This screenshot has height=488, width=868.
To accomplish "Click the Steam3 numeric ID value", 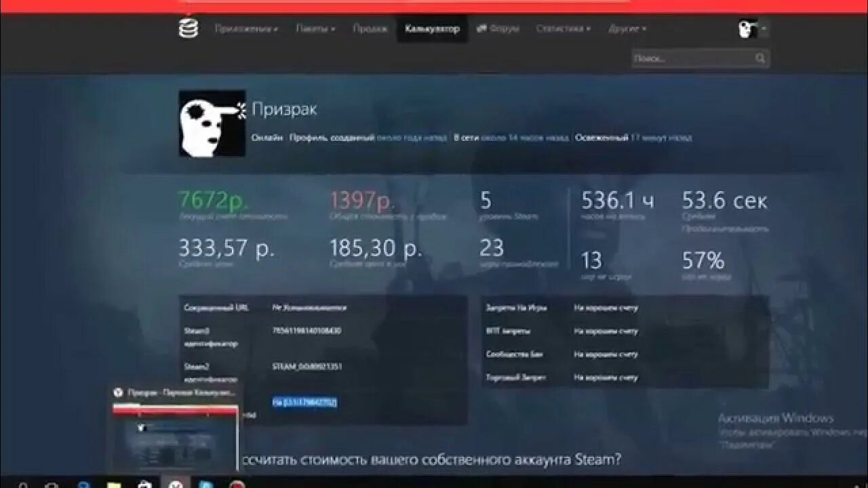I will pos(306,331).
